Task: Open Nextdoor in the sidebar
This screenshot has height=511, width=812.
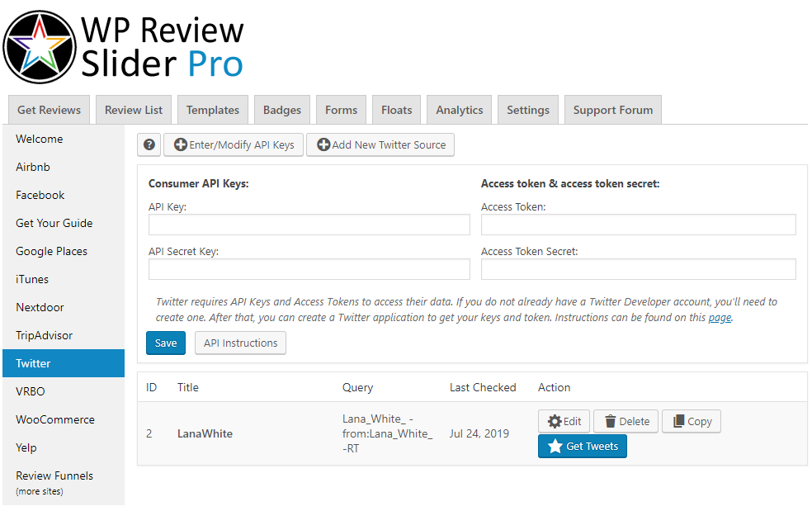Action: click(64, 307)
